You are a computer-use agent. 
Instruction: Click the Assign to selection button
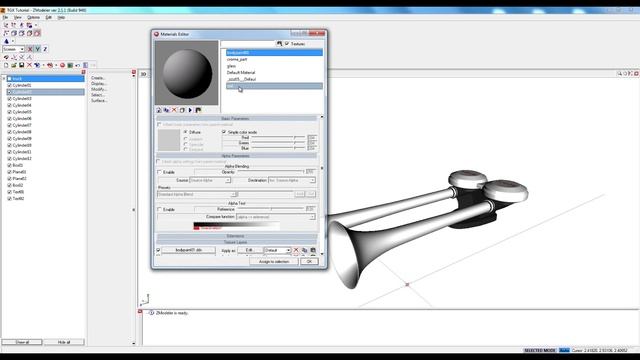274,261
